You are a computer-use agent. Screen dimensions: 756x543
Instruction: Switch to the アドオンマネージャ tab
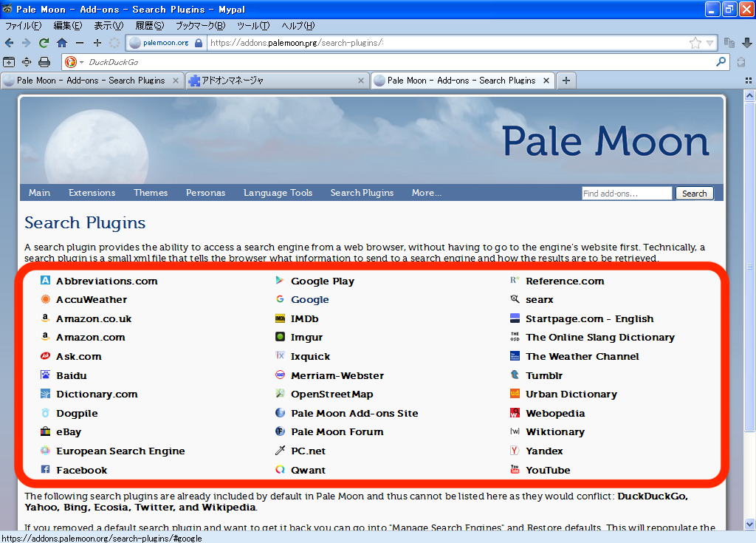pos(277,81)
